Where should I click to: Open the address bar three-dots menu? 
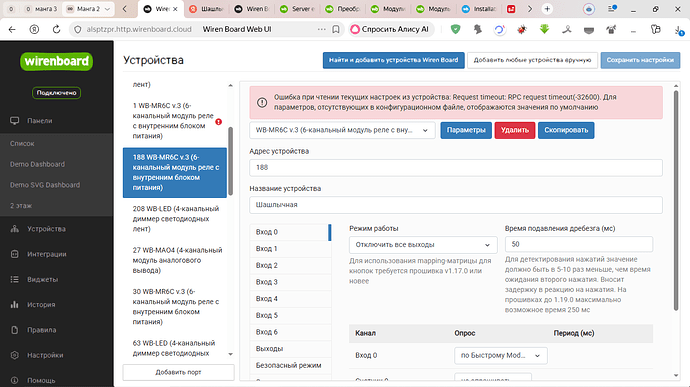[x=322, y=29]
